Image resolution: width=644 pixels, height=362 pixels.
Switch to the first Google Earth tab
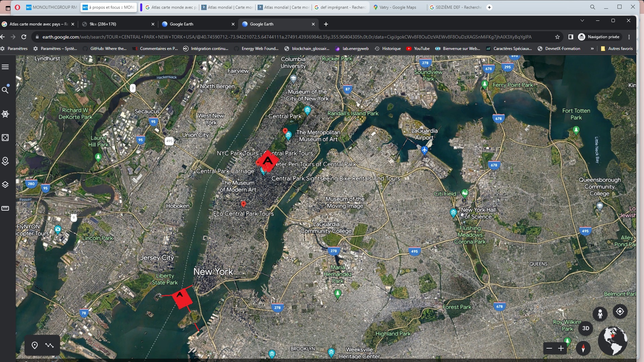[x=197, y=24]
